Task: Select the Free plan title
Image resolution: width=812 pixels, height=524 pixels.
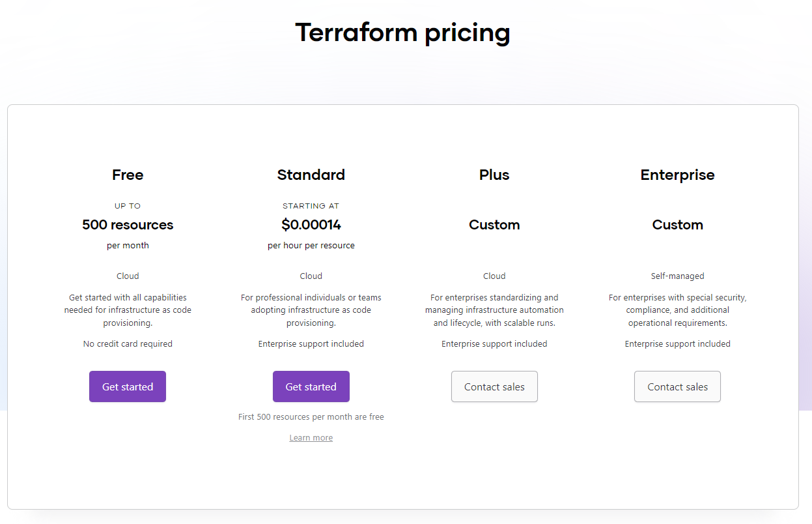Action: click(x=128, y=175)
